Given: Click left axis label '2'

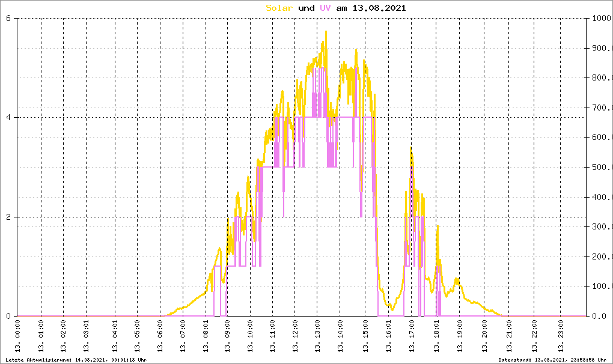Looking at the screenshot, I should pyautogui.click(x=8, y=217).
